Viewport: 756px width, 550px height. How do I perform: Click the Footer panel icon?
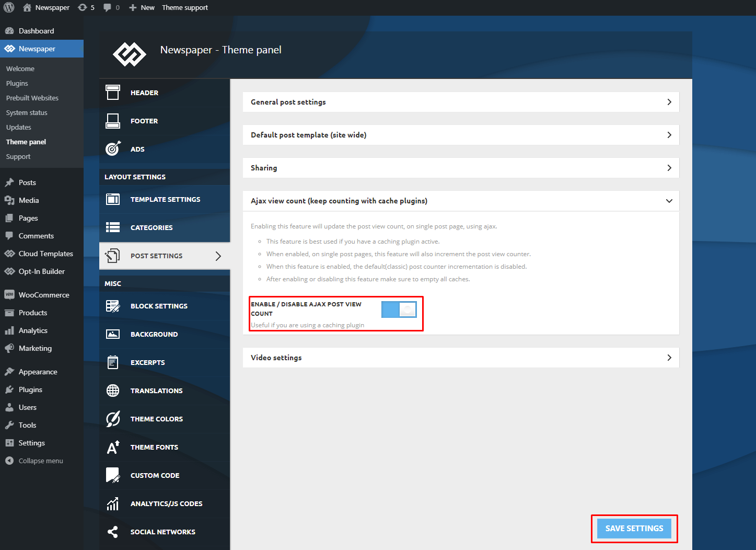(x=113, y=121)
